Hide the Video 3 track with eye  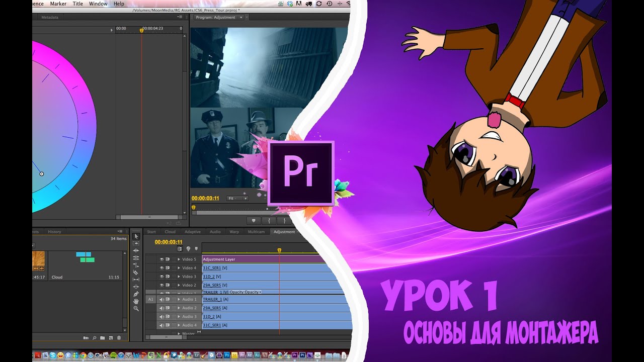(162, 277)
